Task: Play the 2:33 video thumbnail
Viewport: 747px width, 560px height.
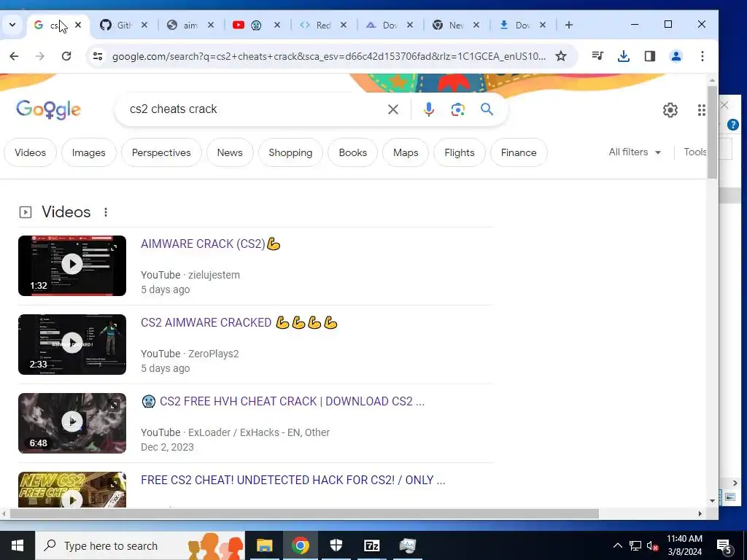Action: [72, 344]
